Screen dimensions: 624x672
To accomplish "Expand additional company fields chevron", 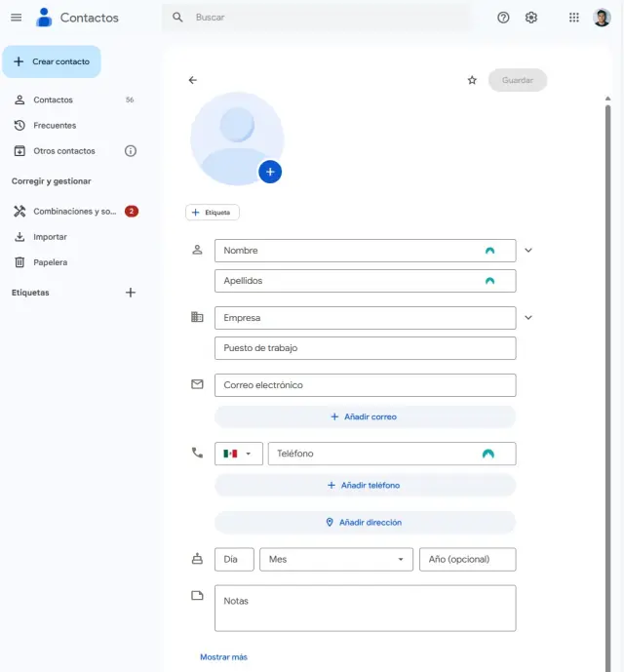I will 528,318.
